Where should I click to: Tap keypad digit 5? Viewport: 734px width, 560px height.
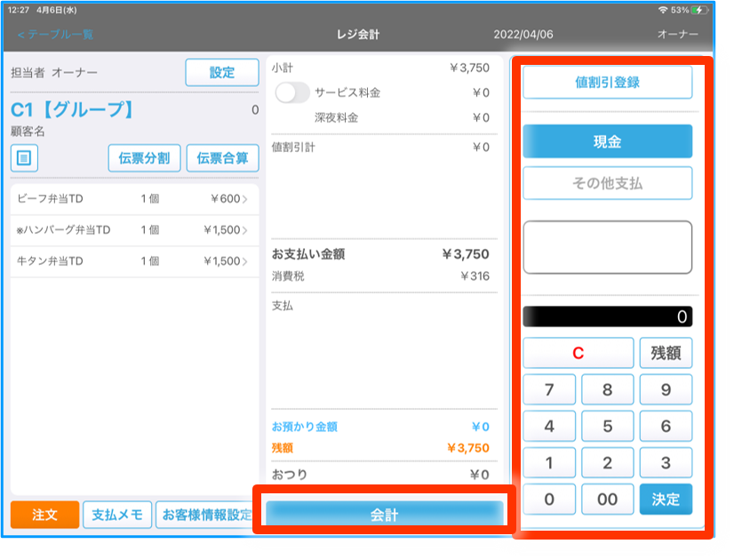607,426
